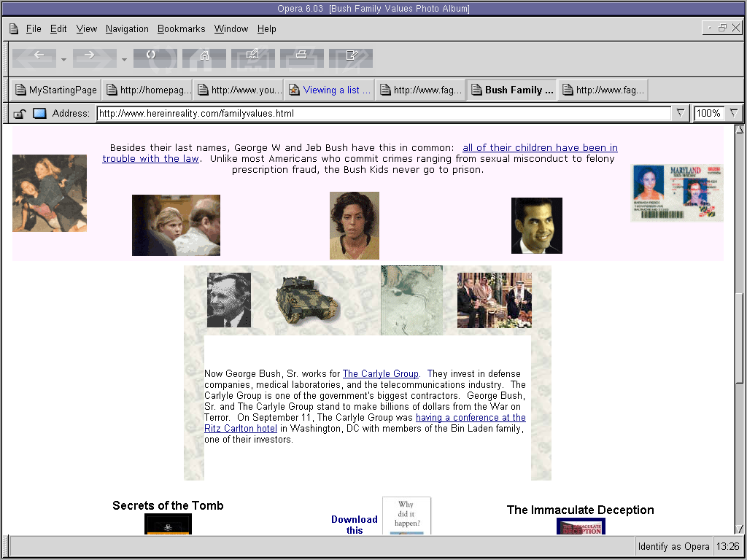Click the 13:26 clock in status bar
Viewport: 747px width, 560px height.
point(727,547)
